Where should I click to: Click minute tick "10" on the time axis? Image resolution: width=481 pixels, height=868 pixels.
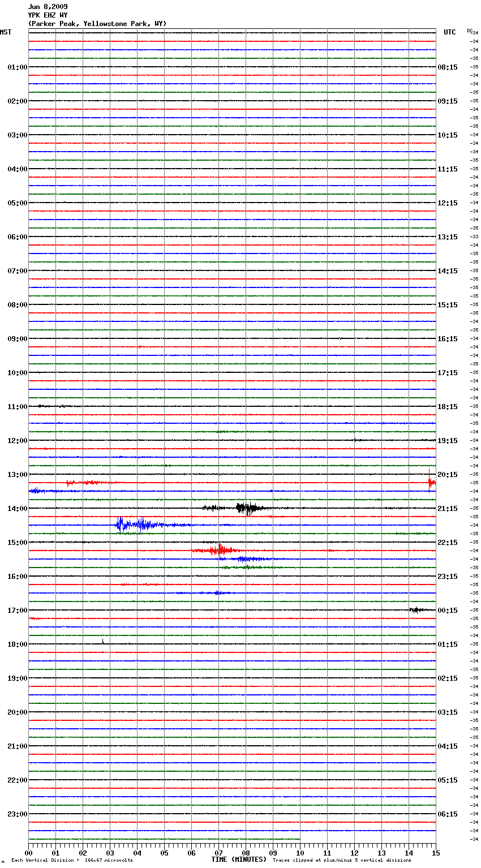tap(300, 853)
